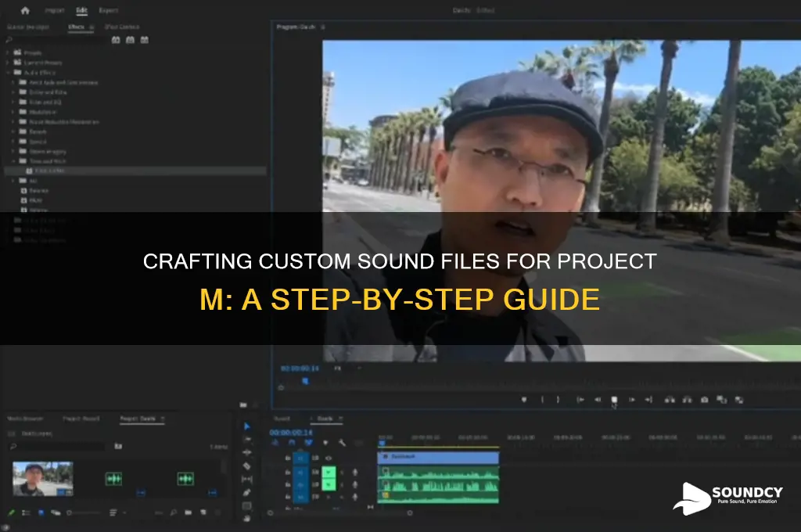
Task: Click the Mark Out button
Action: (558, 400)
